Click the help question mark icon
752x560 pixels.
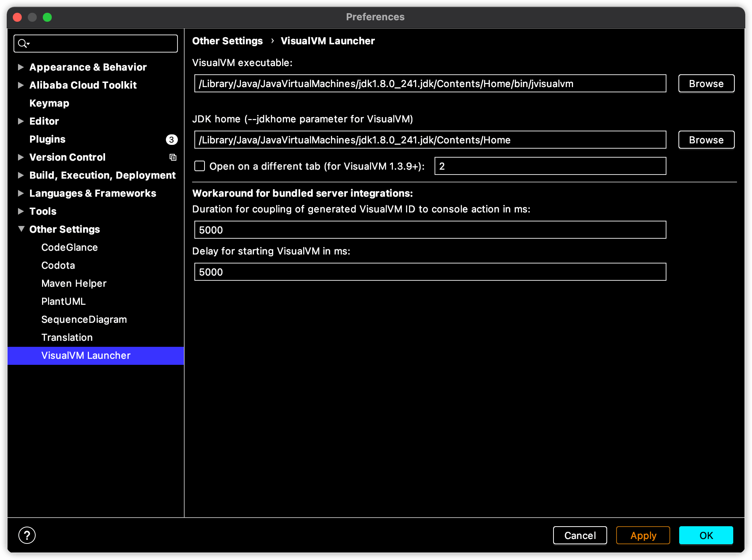coord(27,535)
